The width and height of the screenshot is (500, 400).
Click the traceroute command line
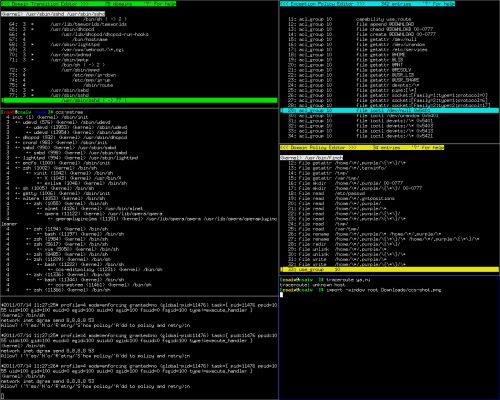(x=325, y=280)
